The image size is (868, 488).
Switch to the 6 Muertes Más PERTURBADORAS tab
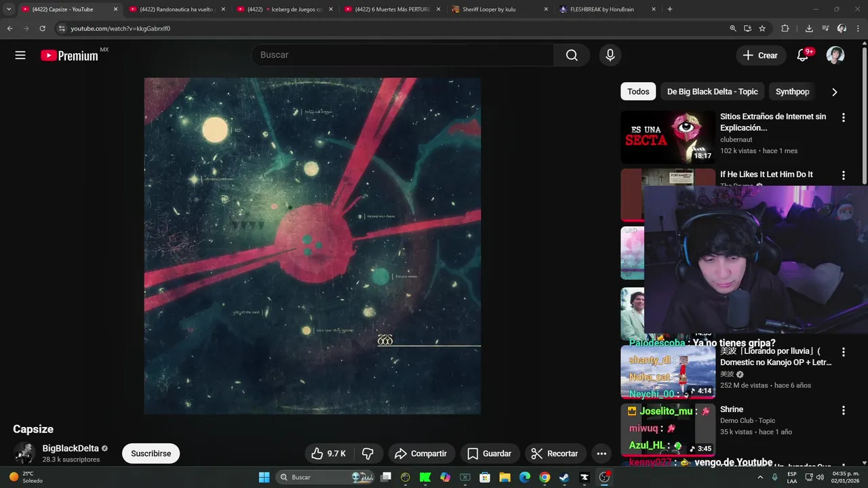pos(391,9)
